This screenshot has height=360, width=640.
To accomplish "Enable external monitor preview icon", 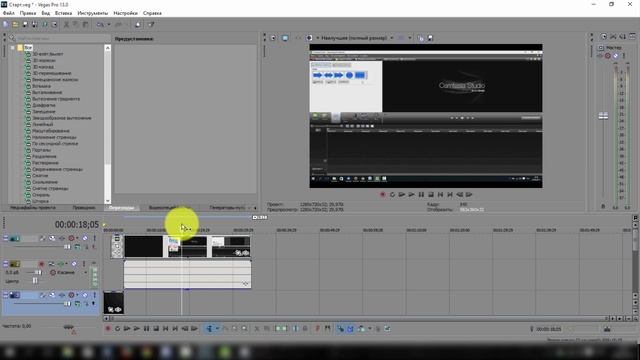I will pos(285,38).
